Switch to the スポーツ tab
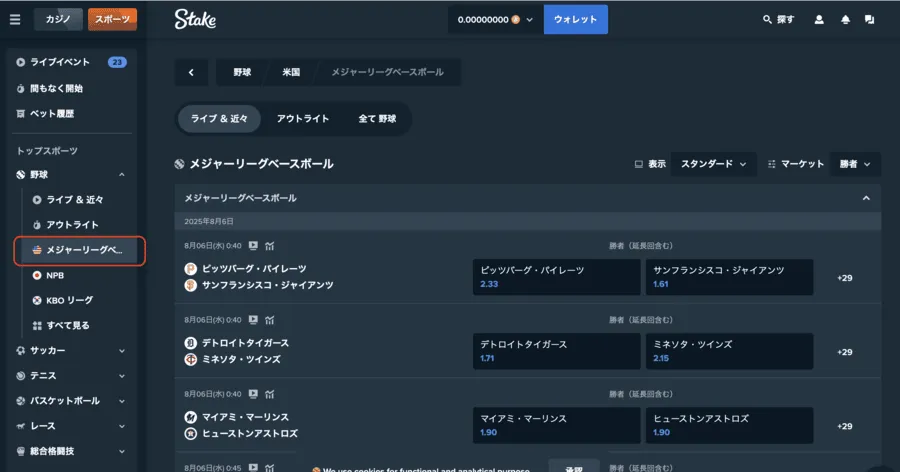 click(x=112, y=20)
